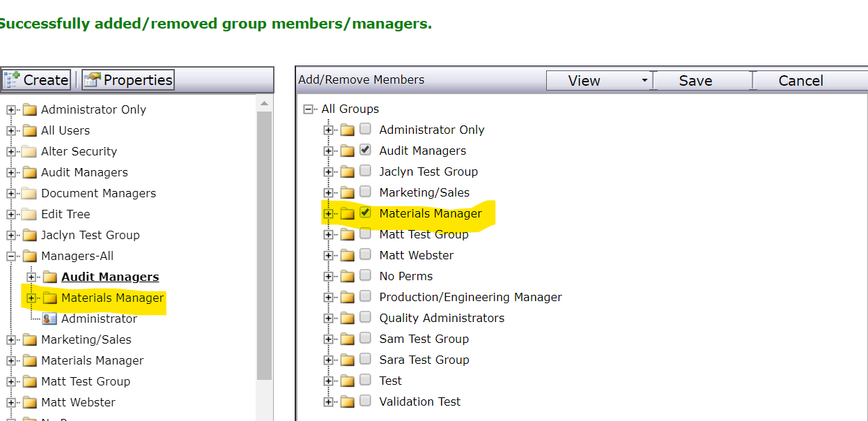Expand Administrator Only in the left tree
This screenshot has width=868, height=421.
(x=11, y=110)
